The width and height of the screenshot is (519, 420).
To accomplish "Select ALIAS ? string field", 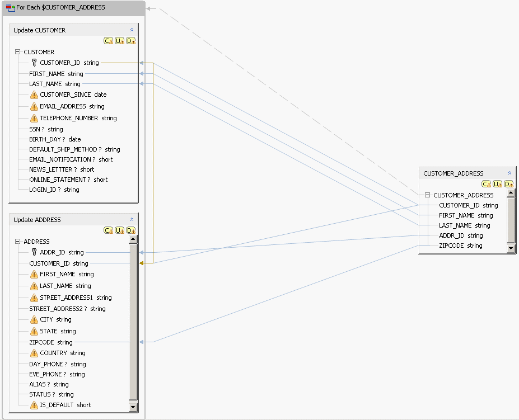I will [49, 384].
